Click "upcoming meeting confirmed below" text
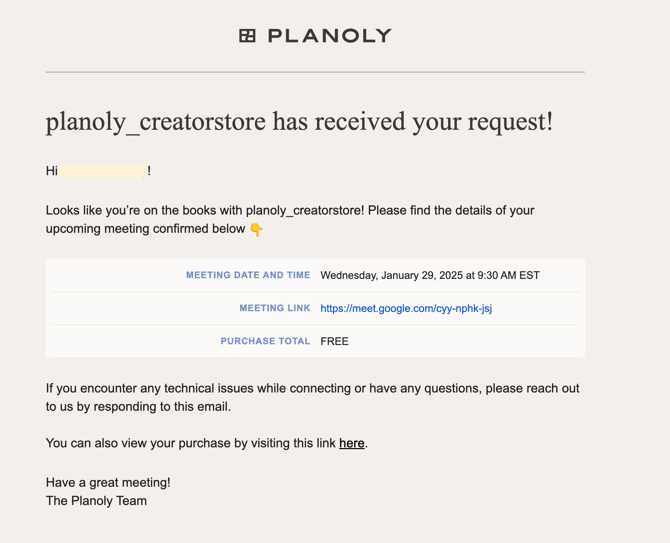 pos(146,229)
